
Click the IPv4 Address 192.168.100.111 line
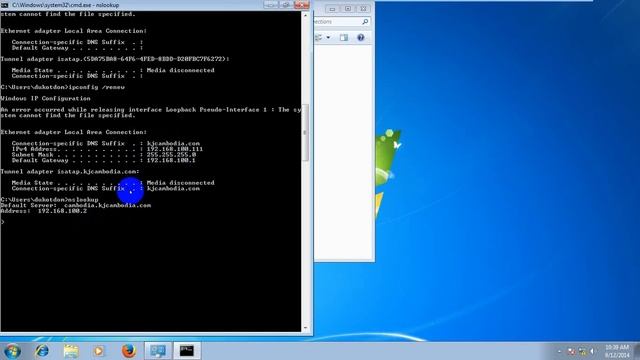coord(107,149)
